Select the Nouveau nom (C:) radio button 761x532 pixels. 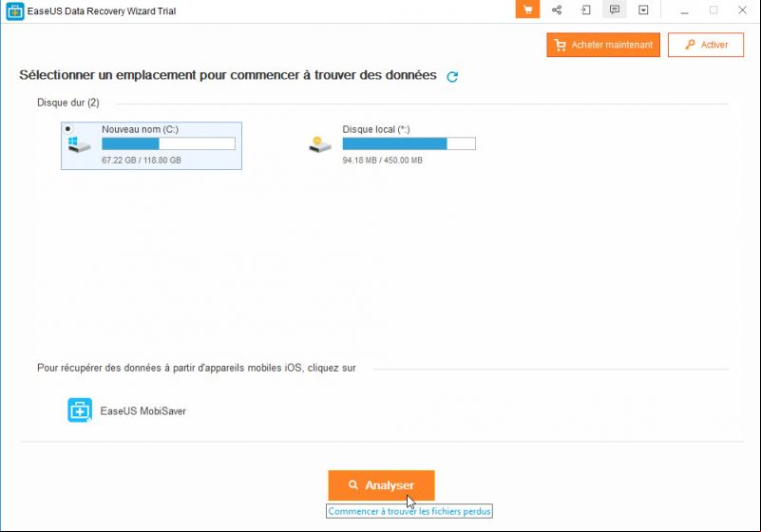point(68,128)
